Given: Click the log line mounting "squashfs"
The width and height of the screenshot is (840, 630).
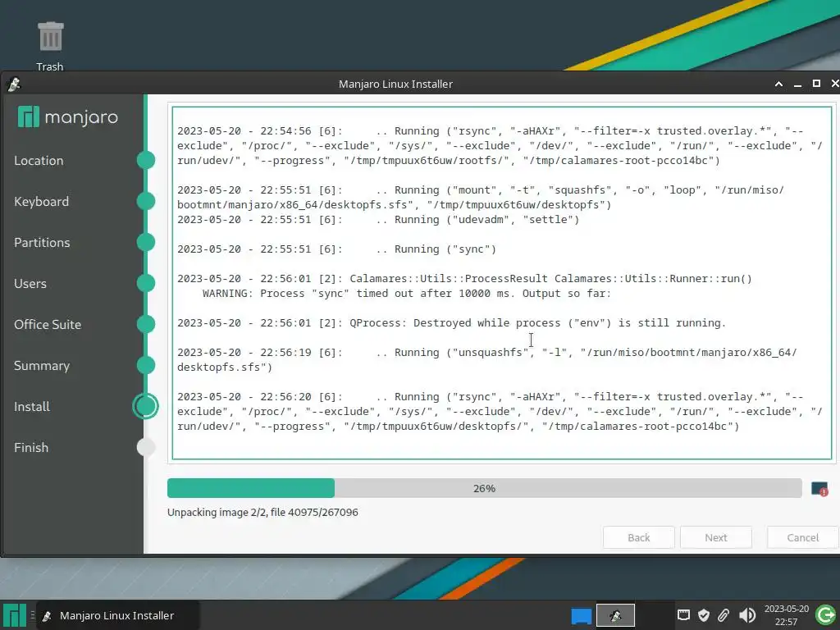Looking at the screenshot, I should click(481, 198).
